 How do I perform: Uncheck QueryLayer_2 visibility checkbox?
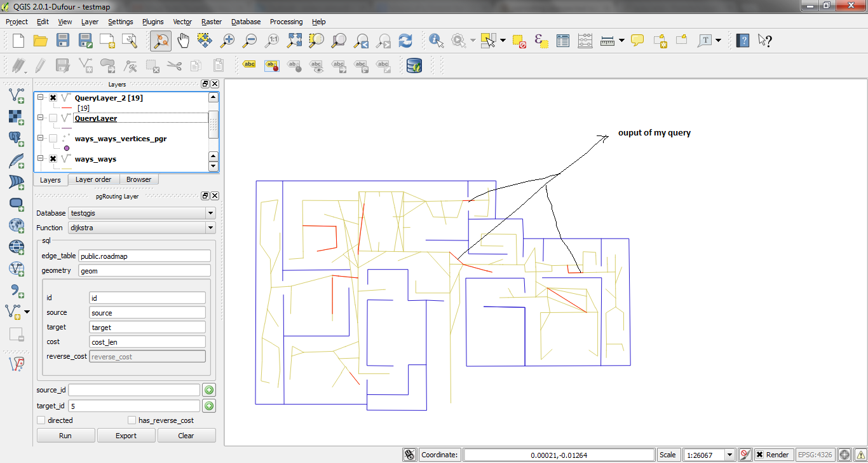coord(53,98)
